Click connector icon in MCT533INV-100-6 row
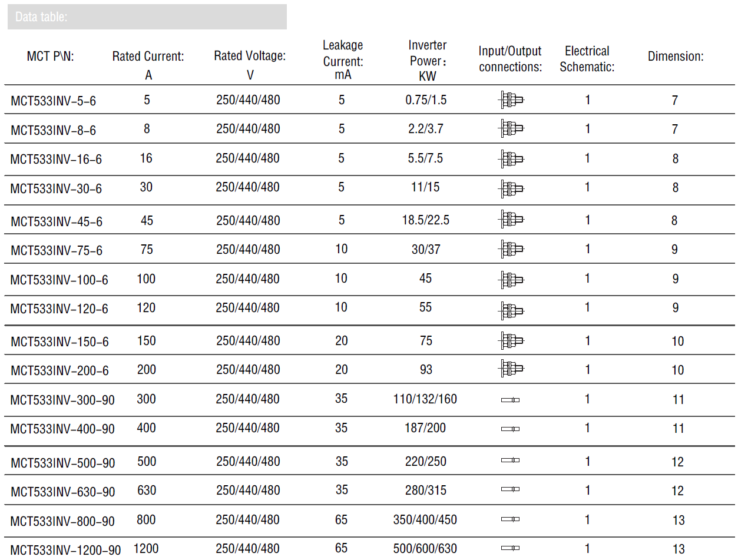738x560 pixels. point(511,279)
